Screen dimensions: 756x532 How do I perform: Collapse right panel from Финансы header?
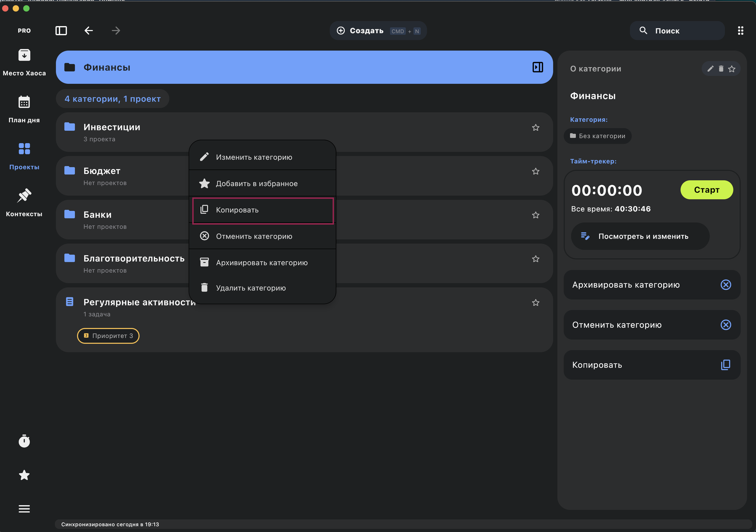pyautogui.click(x=538, y=67)
